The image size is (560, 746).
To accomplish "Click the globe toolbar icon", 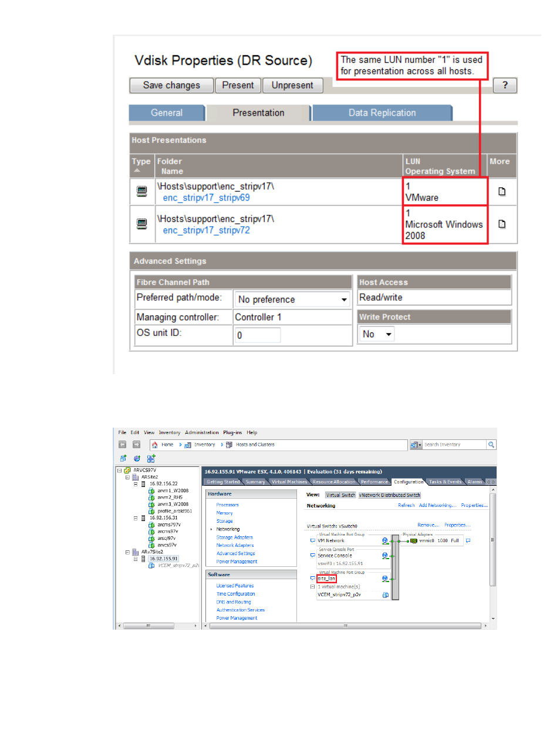I will pyautogui.click(x=137, y=458).
